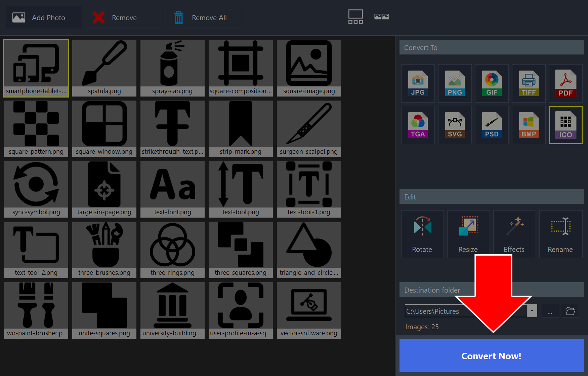Select surgeon-scalpel.png thumbnail
Screen dimensions: 588x376
coord(309,129)
